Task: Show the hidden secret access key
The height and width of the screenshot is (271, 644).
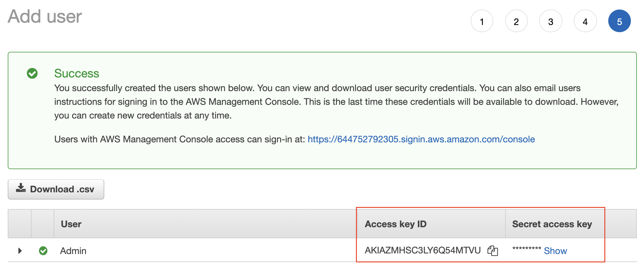Action: (555, 251)
